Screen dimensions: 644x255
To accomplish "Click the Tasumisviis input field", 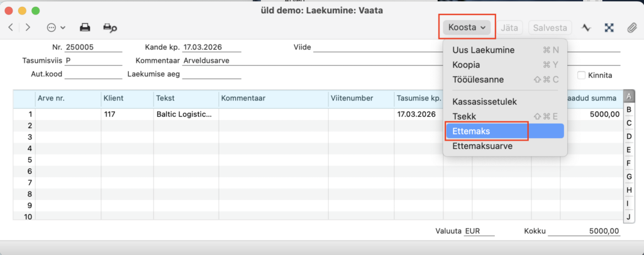I will point(93,61).
